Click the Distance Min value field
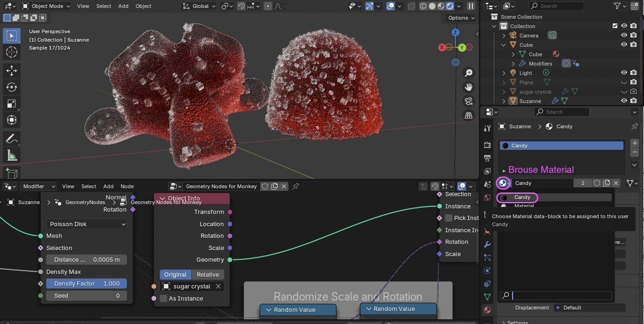644x324 pixels. click(87, 260)
